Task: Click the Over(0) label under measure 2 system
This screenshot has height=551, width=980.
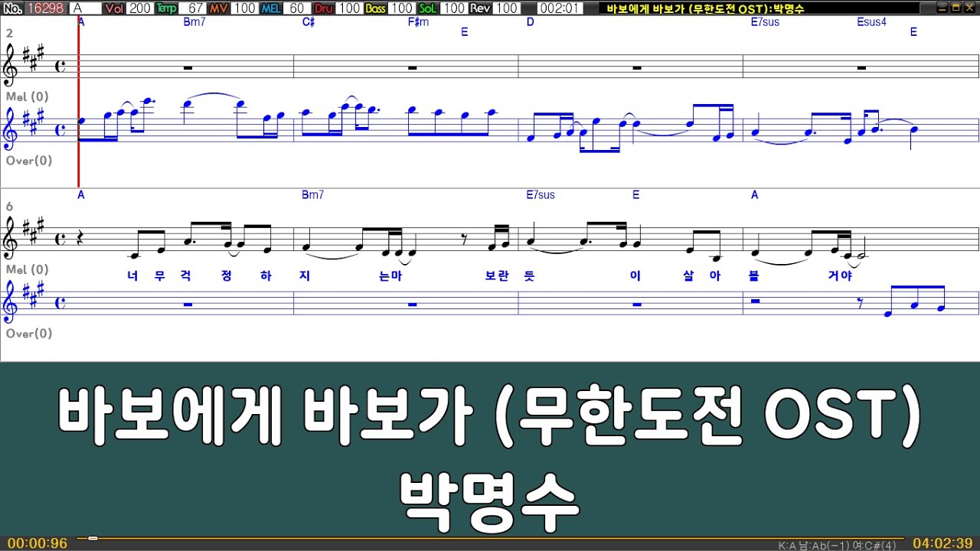Action: click(x=29, y=160)
